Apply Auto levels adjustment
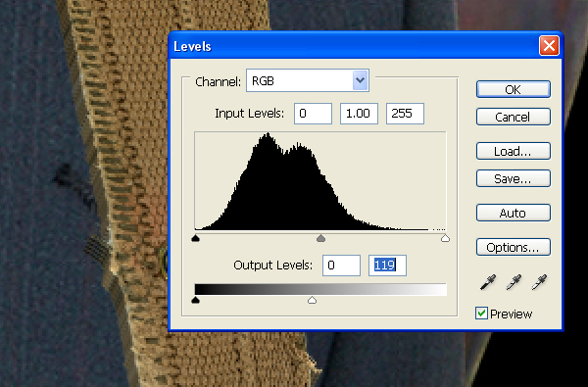The width and height of the screenshot is (588, 387). 514,213
